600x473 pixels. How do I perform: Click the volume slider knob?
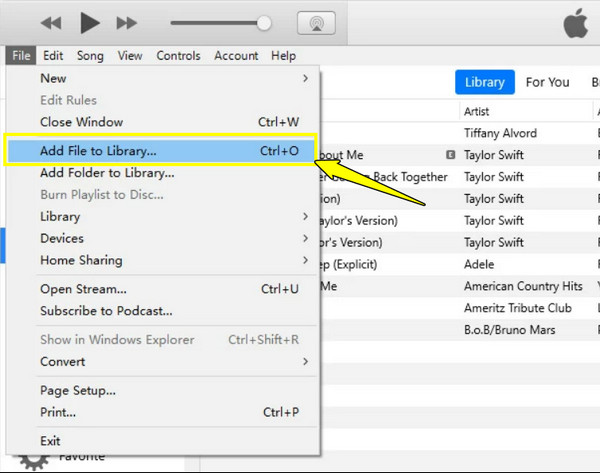click(264, 23)
